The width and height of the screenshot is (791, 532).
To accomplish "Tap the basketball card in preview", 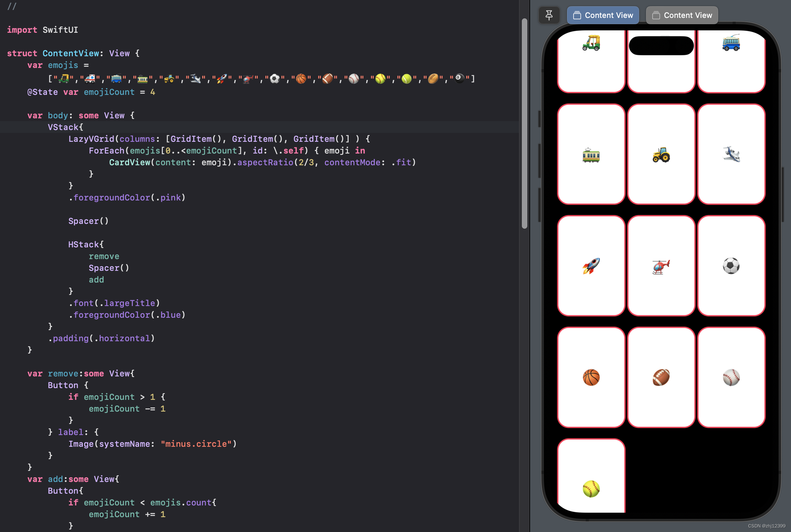I will pos(591,377).
